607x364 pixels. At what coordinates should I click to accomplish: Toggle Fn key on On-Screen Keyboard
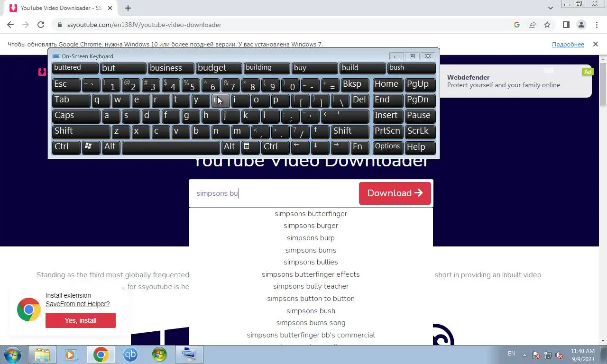coord(360,147)
